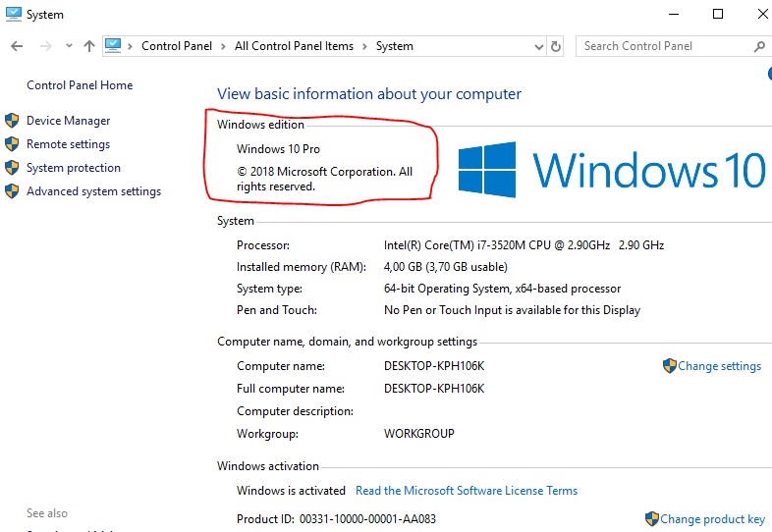
Task: Open the recent locations dropdown arrow
Action: click(x=69, y=46)
